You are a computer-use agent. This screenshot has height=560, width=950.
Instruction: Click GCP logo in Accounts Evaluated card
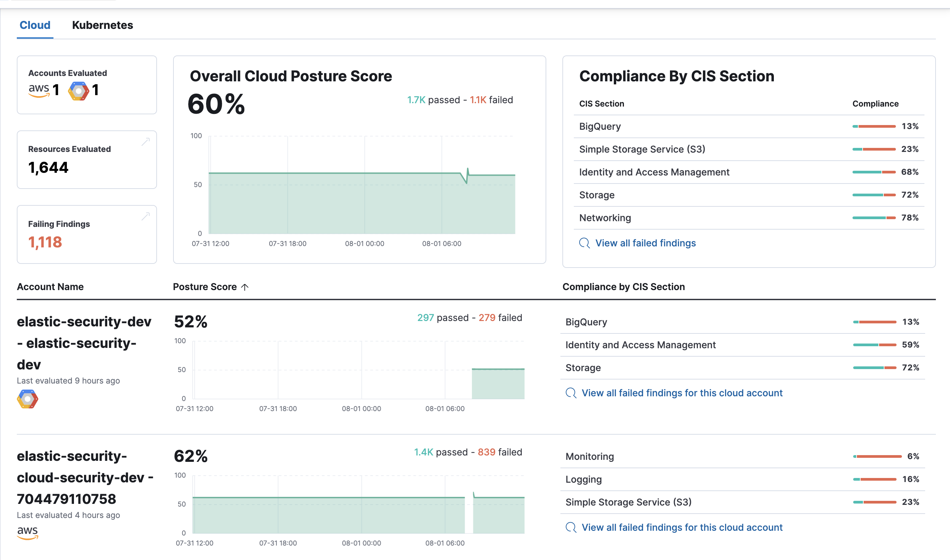point(78,90)
